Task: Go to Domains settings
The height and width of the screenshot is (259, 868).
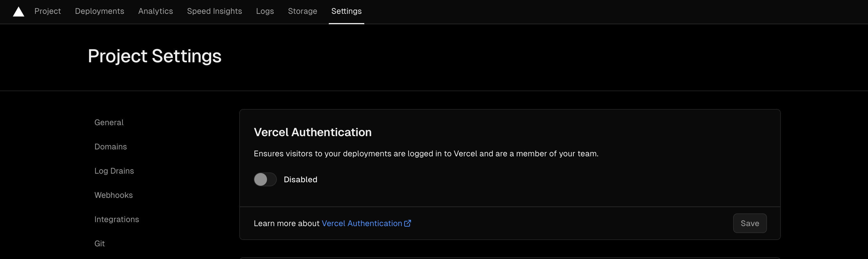Action: pos(111,147)
